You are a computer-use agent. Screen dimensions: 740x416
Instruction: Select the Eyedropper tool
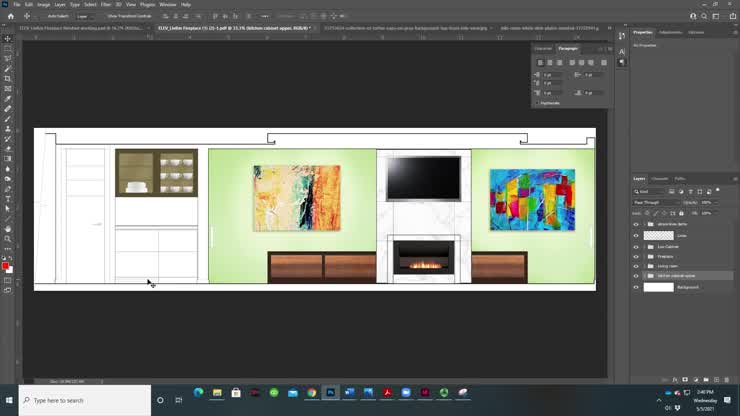tap(8, 99)
